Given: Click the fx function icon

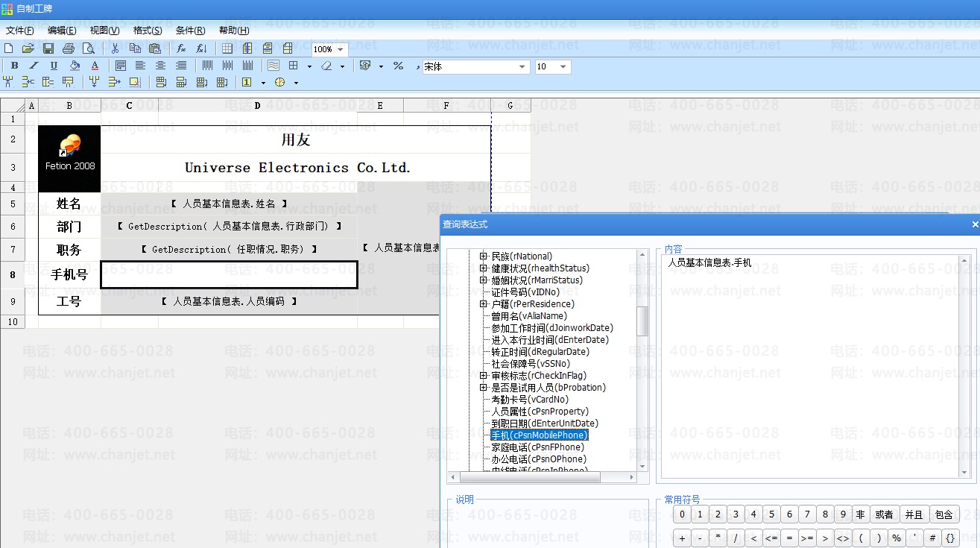Looking at the screenshot, I should (x=180, y=48).
